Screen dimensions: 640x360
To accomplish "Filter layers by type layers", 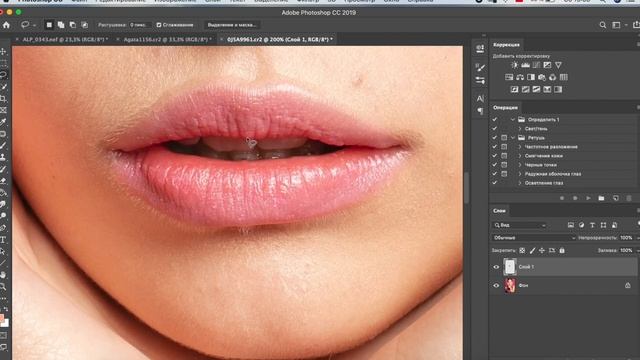I will (592, 225).
